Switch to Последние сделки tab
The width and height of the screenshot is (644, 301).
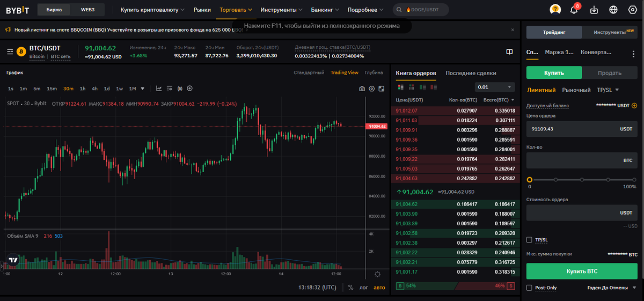point(471,73)
